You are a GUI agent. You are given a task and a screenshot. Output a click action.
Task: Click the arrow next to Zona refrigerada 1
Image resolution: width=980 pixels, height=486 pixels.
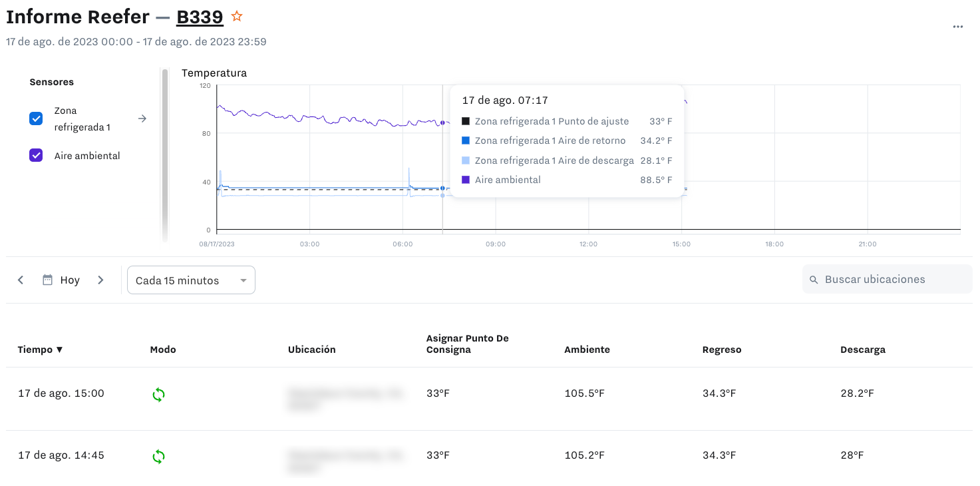coord(142,119)
